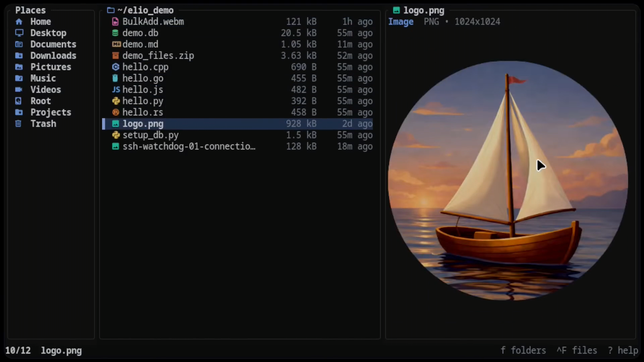Click the Downloads folder icon

coord(19,56)
